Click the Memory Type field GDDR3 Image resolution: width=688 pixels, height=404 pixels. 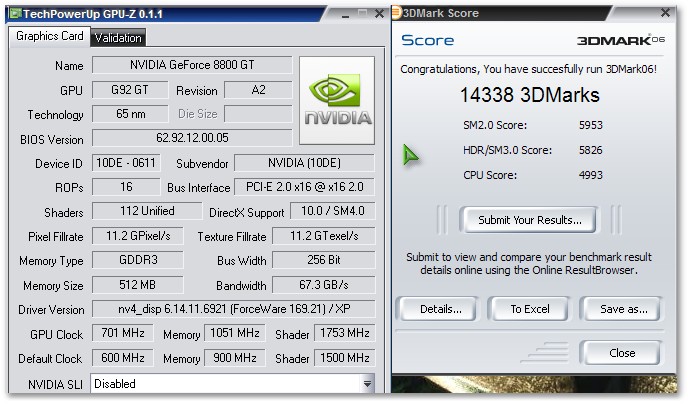[x=138, y=260]
